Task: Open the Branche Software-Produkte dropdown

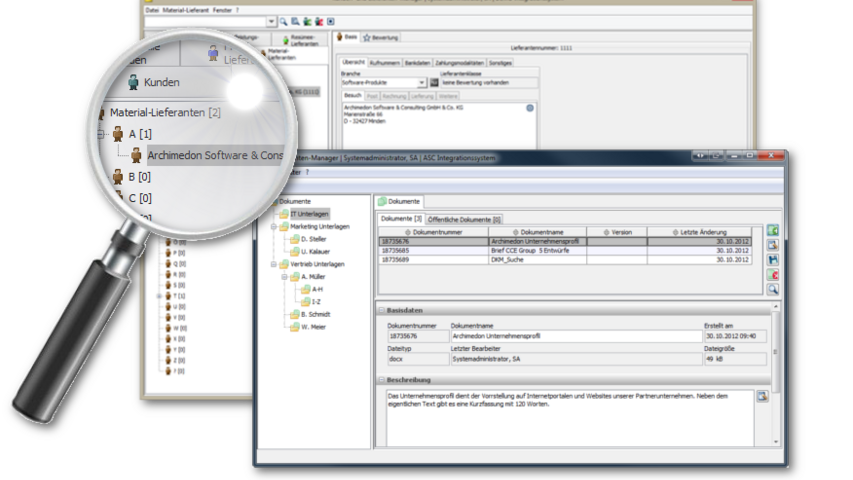Action: tap(422, 83)
